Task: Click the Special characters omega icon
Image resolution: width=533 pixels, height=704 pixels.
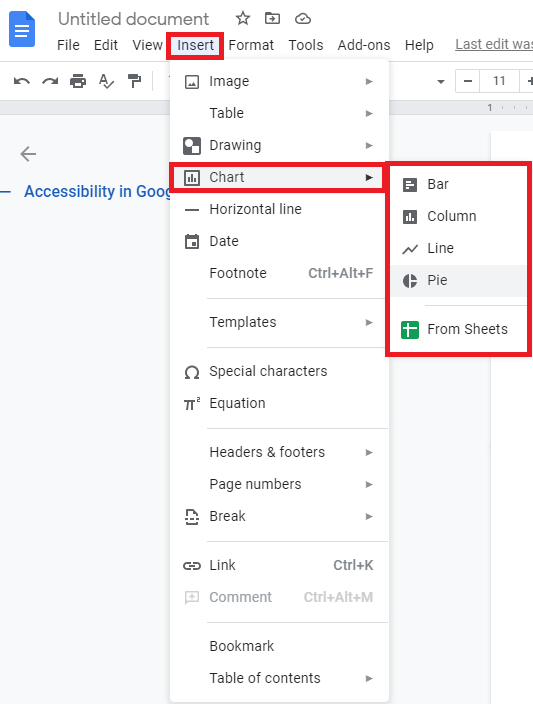Action: (192, 372)
